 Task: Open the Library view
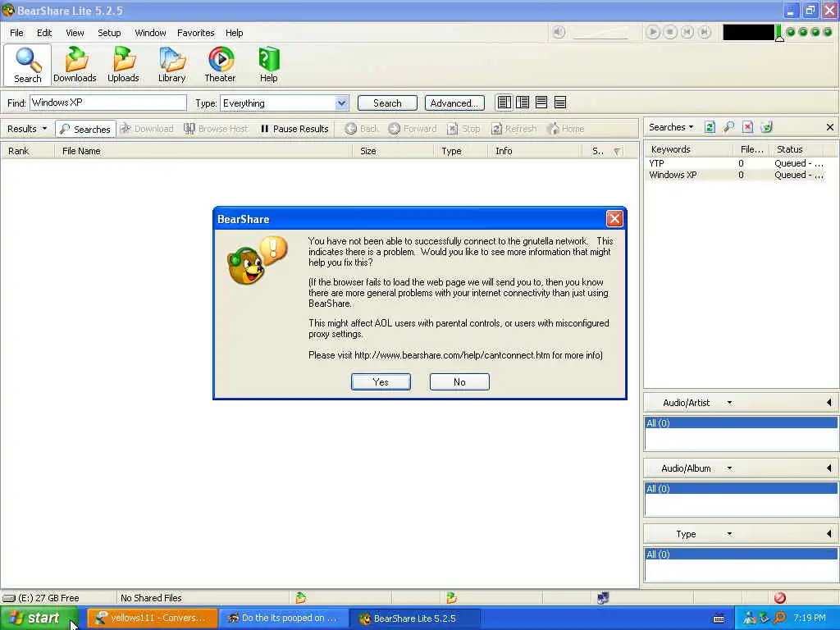(171, 65)
